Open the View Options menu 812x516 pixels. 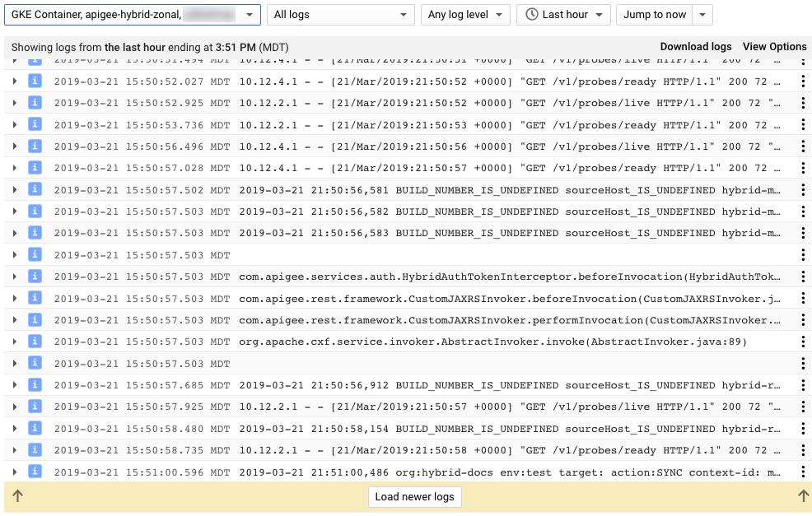(774, 47)
